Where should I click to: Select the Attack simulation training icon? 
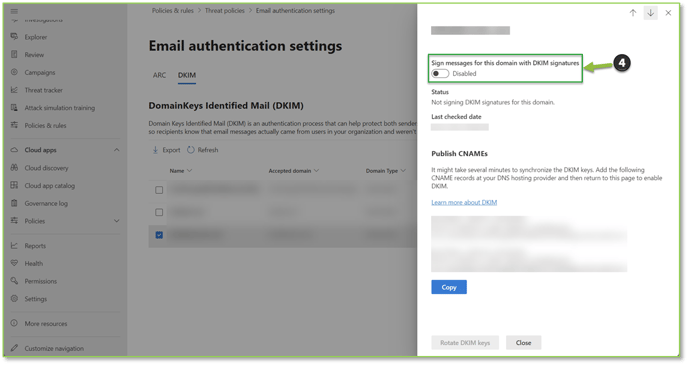point(14,107)
